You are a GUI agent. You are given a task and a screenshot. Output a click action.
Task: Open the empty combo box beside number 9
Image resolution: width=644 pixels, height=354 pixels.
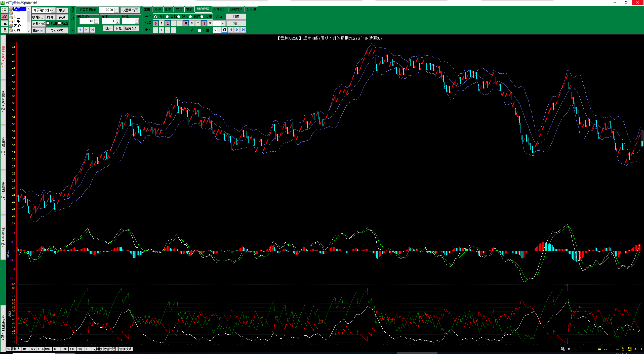pos(223,23)
